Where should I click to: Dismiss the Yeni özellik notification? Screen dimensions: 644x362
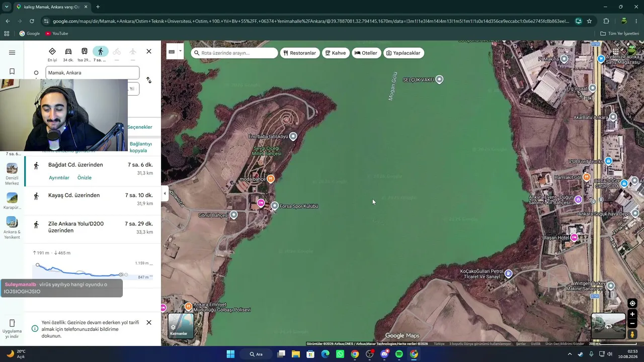click(149, 322)
